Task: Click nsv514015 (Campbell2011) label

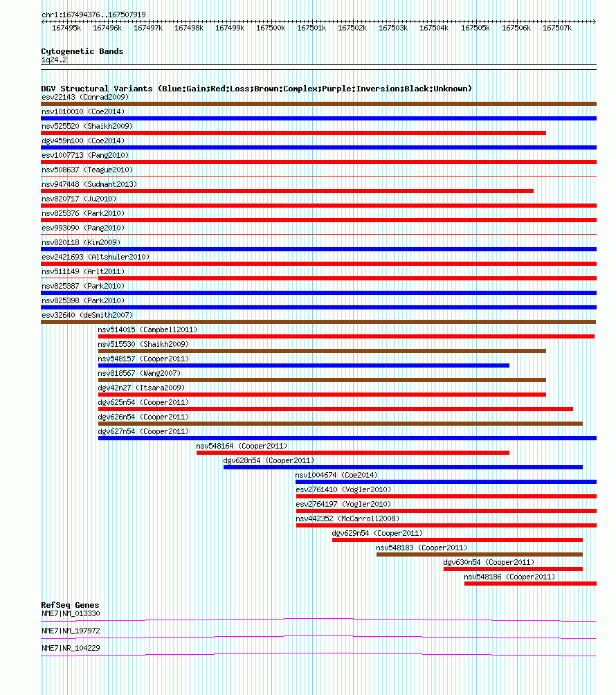Action: click(147, 330)
